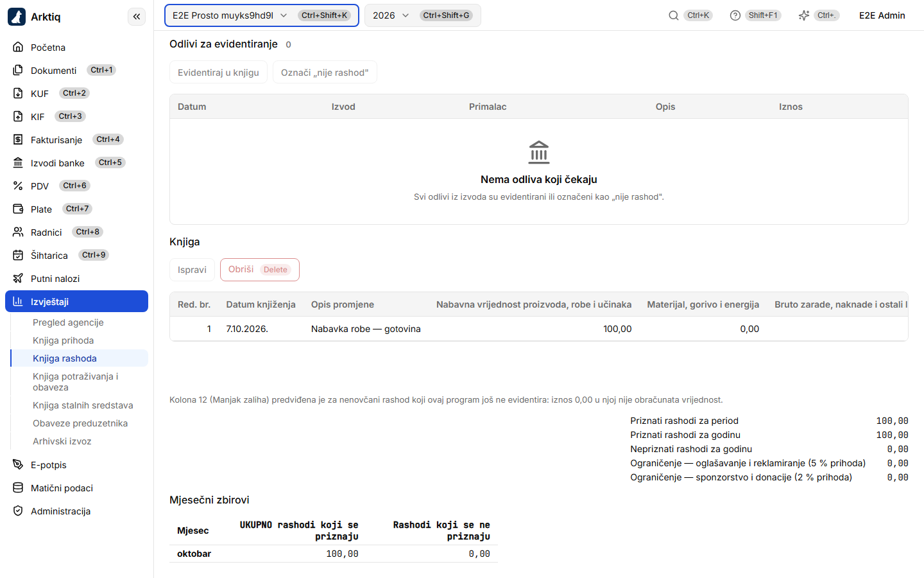Open the sparkle assistant icon in header

pos(804,15)
